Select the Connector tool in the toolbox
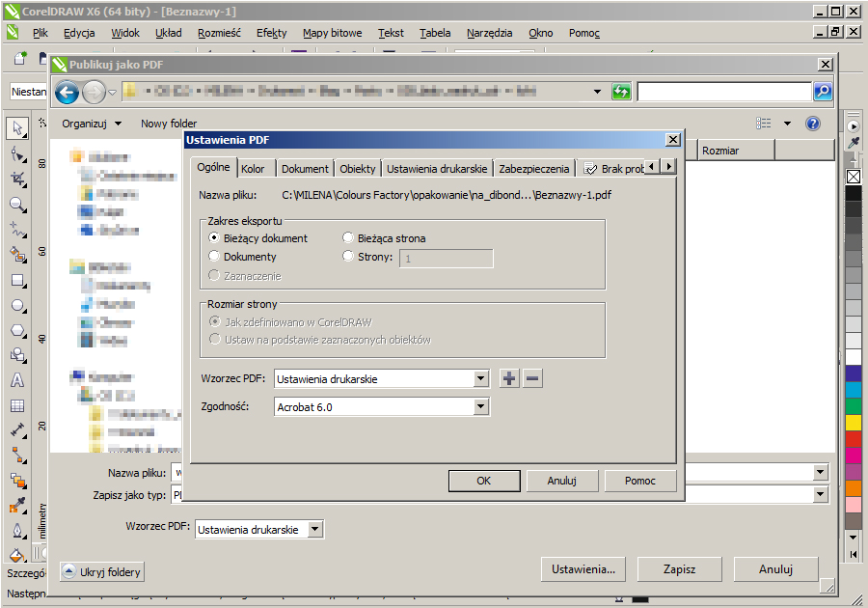Image resolution: width=868 pixels, height=608 pixels. [x=17, y=456]
